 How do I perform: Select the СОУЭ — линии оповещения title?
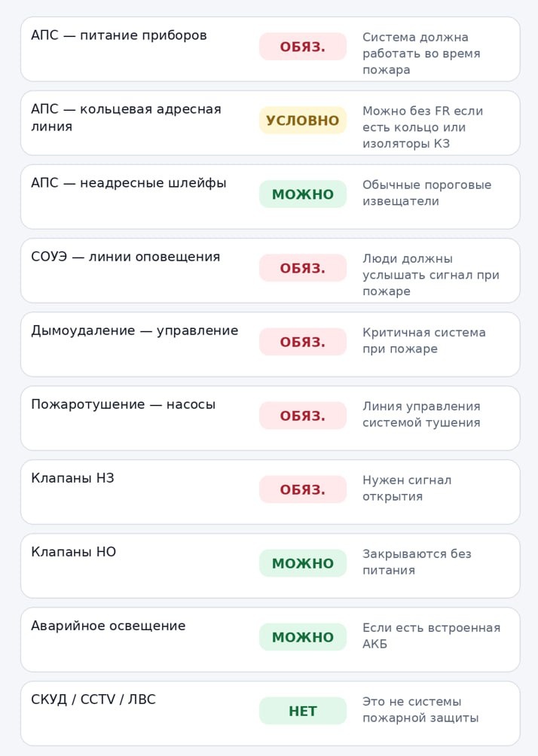pyautogui.click(x=125, y=257)
